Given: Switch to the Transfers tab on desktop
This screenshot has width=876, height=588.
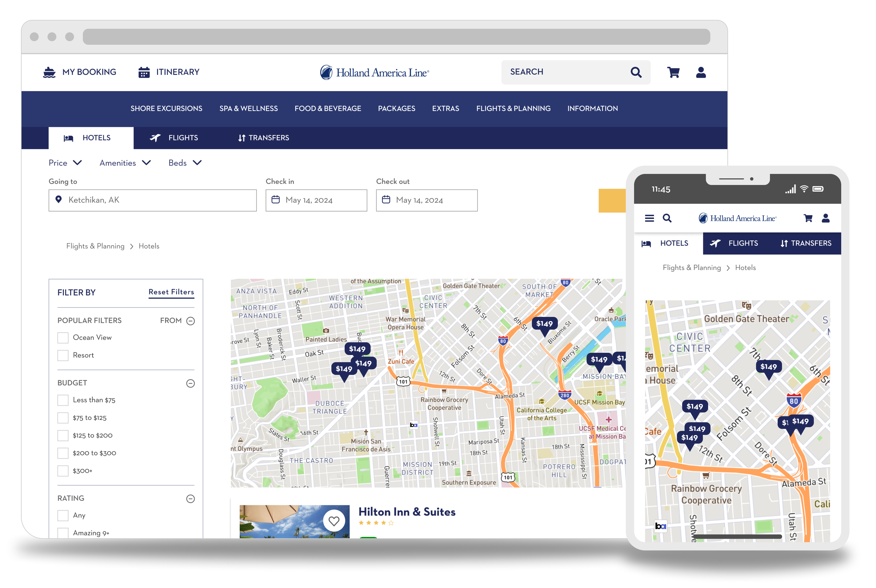Looking at the screenshot, I should click(x=264, y=138).
